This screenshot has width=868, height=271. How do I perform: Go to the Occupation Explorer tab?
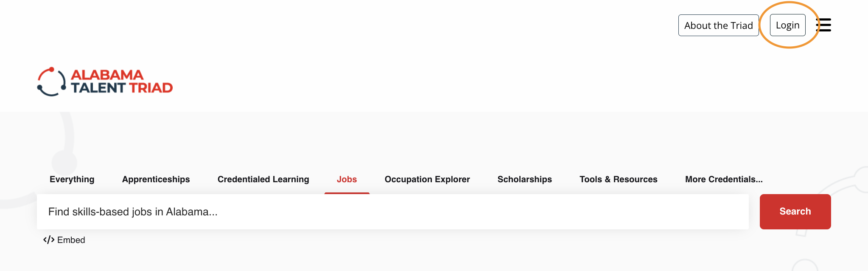pyautogui.click(x=427, y=179)
